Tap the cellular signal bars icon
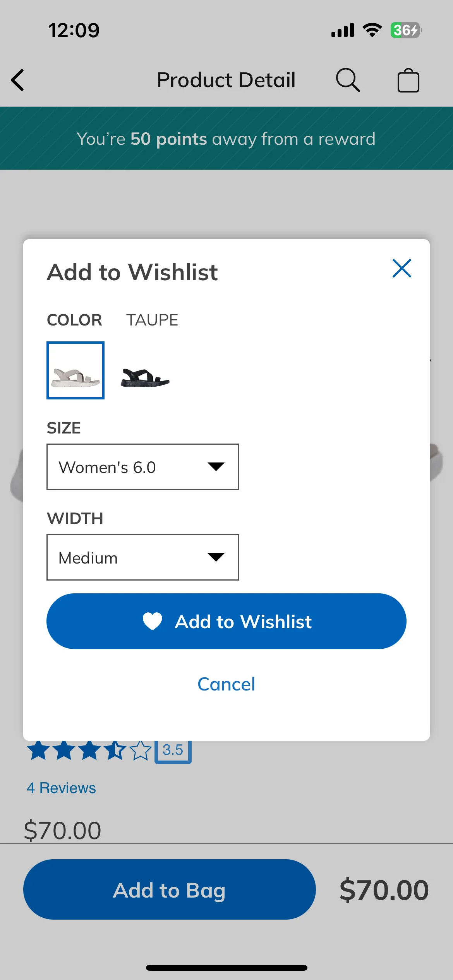453x980 pixels. click(x=343, y=30)
